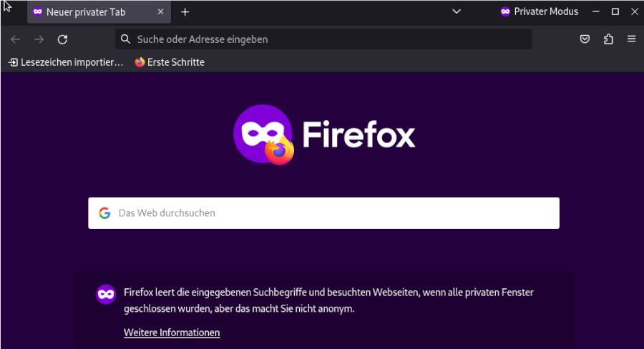The width and height of the screenshot is (644, 349).
Task: Open the "Erste Schritte" bookmark
Action: coord(170,62)
